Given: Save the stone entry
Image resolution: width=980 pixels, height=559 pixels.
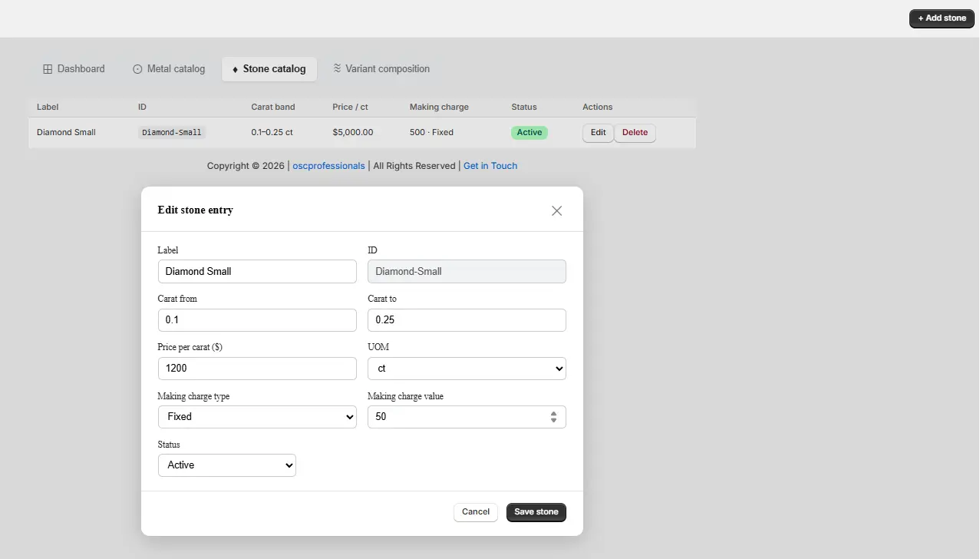Looking at the screenshot, I should point(536,512).
